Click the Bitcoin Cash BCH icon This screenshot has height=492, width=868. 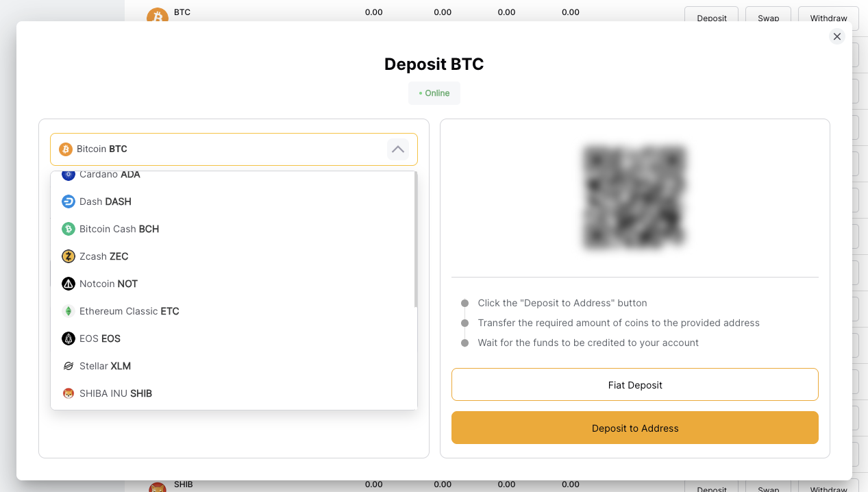pyautogui.click(x=67, y=229)
